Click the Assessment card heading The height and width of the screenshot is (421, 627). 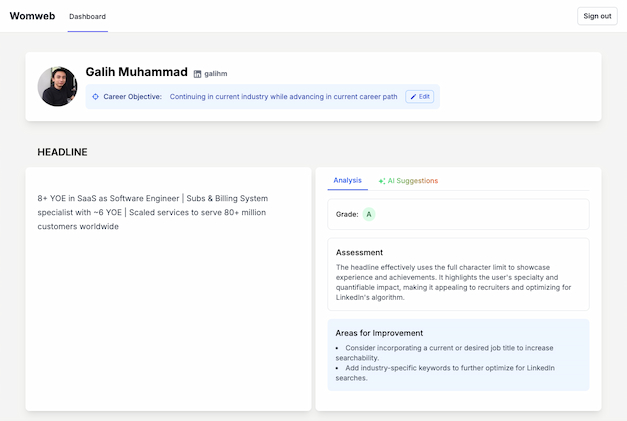coord(359,252)
